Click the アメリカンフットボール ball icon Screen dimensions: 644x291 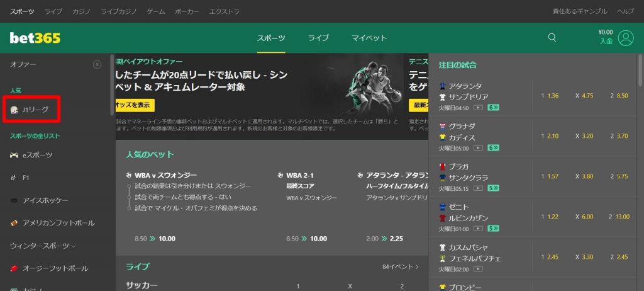[x=14, y=223]
